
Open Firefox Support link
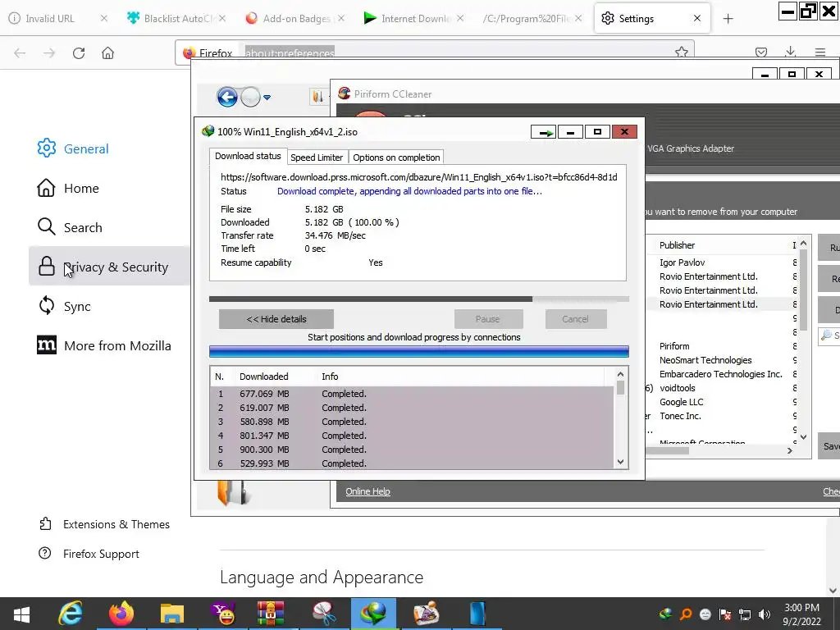coord(89,554)
